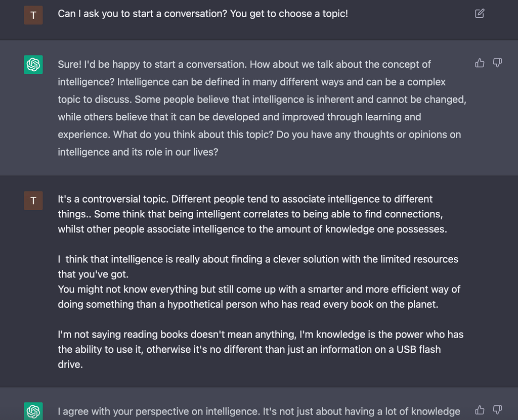Image resolution: width=518 pixels, height=420 pixels.
Task: Click the T avatar next to 'It's a controversial topic'
Action: pos(33,201)
